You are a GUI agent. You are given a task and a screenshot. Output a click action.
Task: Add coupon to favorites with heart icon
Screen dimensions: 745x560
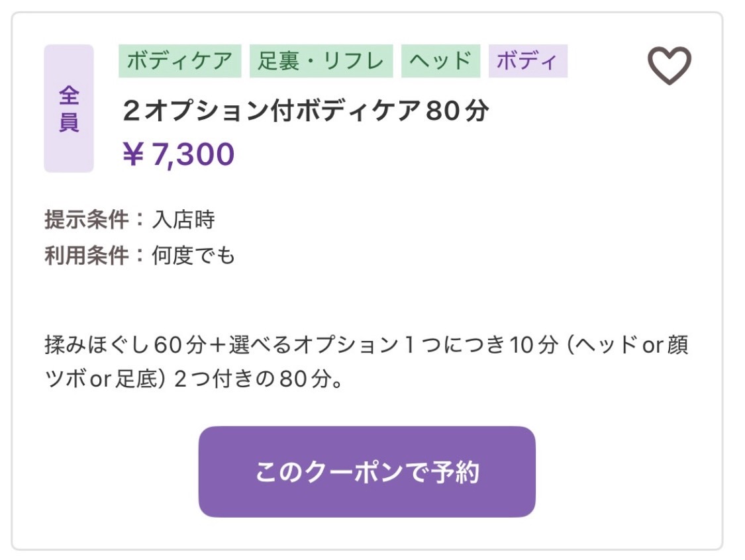coord(669,66)
